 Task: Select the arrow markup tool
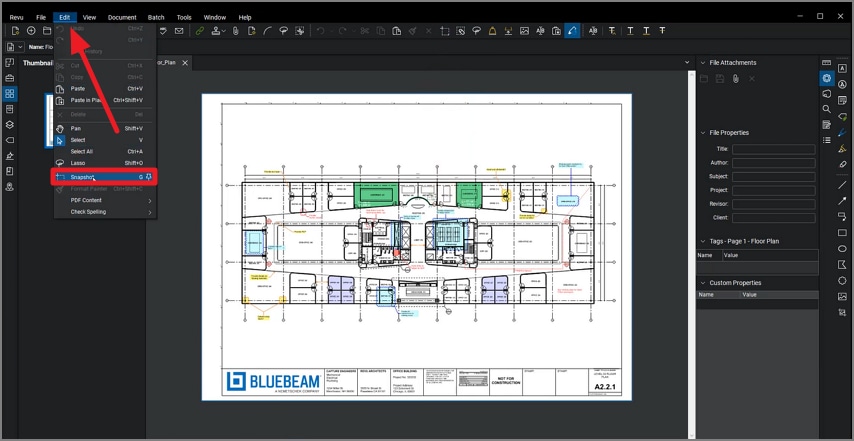click(x=843, y=201)
